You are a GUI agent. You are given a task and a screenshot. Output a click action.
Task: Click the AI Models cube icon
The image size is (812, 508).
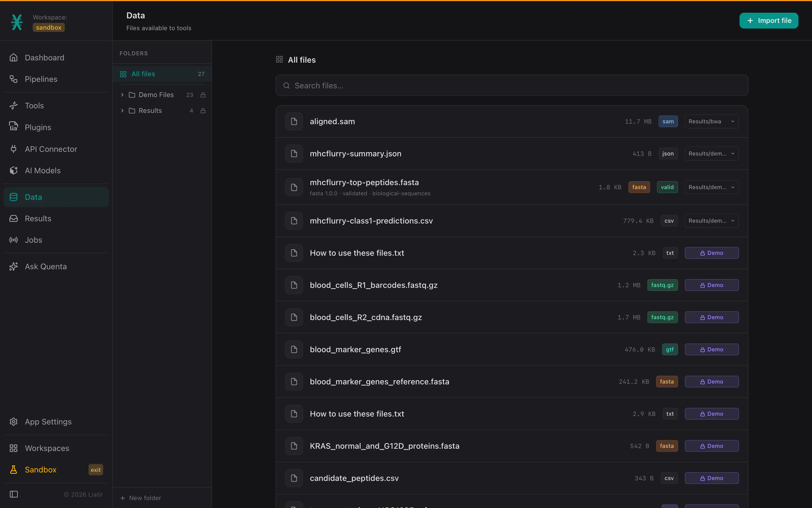click(x=14, y=170)
